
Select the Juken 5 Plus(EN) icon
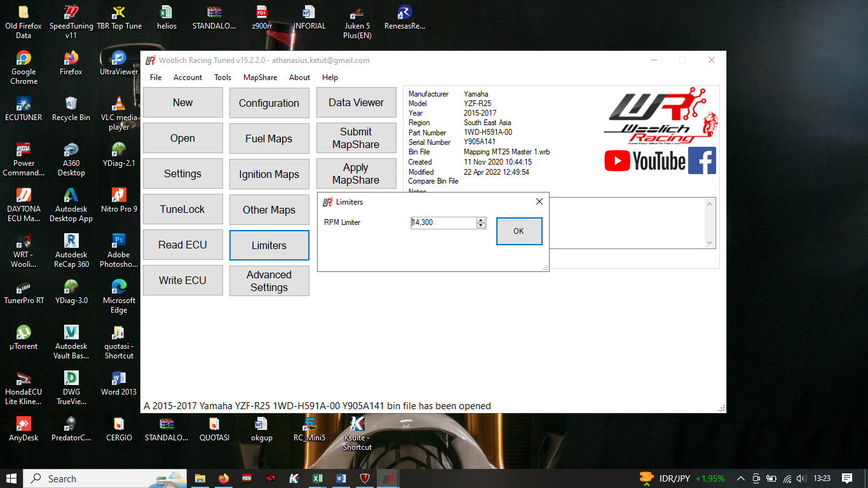tap(357, 21)
